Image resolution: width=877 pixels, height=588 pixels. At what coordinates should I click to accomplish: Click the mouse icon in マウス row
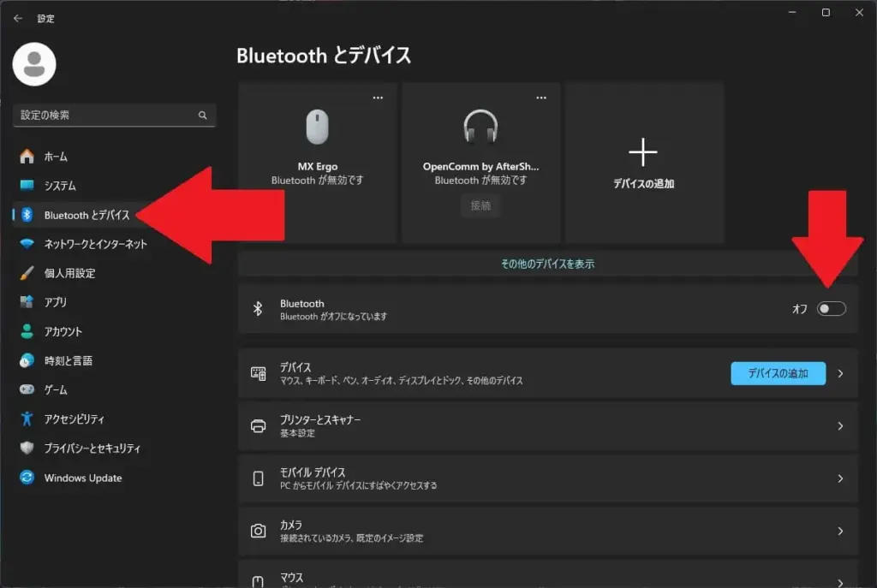pos(258,581)
